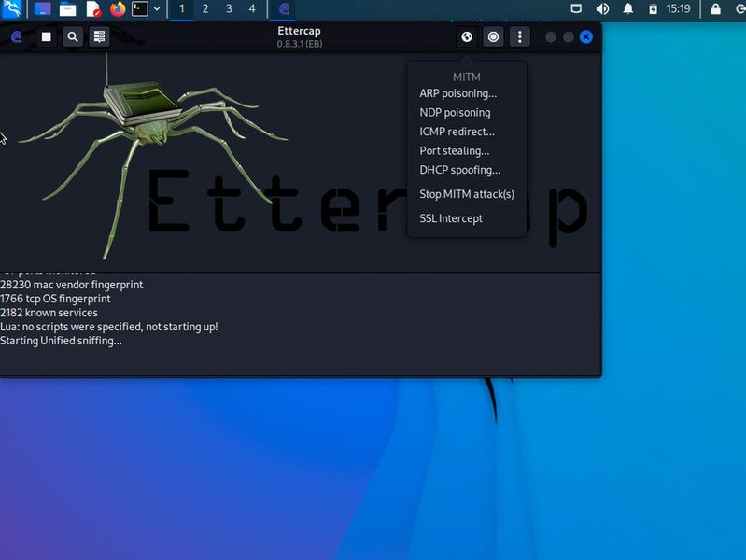The width and height of the screenshot is (746, 560).
Task: Open the terminal emulator from the panel
Action: tap(140, 9)
